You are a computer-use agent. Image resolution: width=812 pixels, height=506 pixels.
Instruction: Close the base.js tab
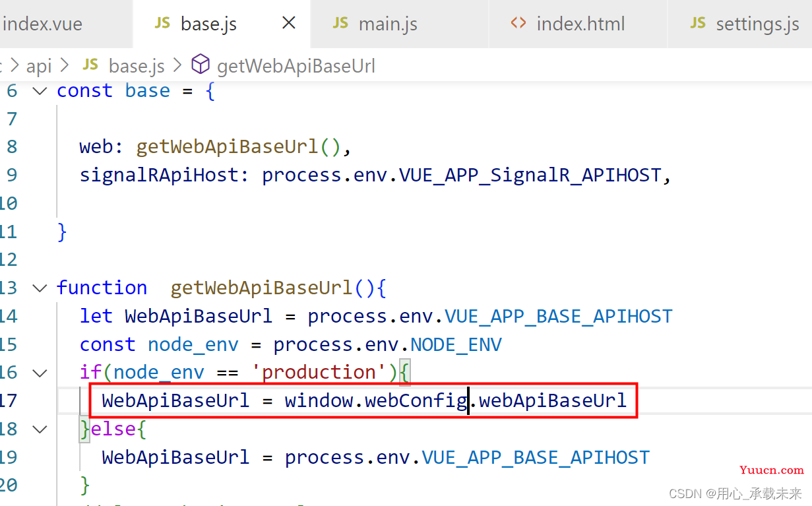289,24
